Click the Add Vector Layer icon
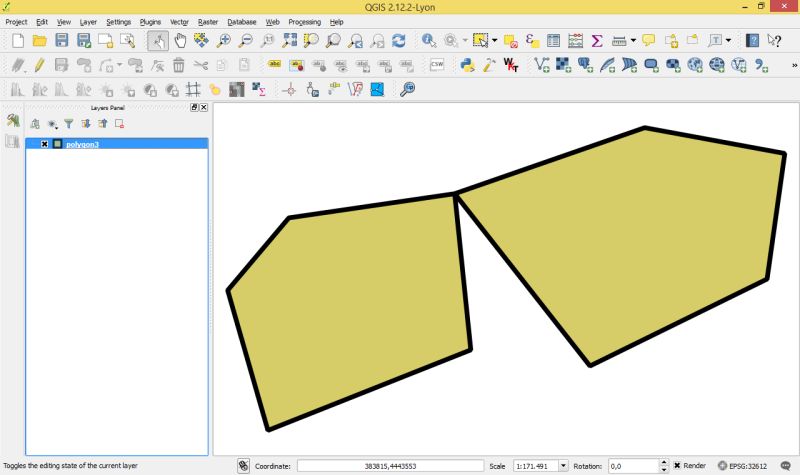The image size is (800, 475). click(x=541, y=65)
